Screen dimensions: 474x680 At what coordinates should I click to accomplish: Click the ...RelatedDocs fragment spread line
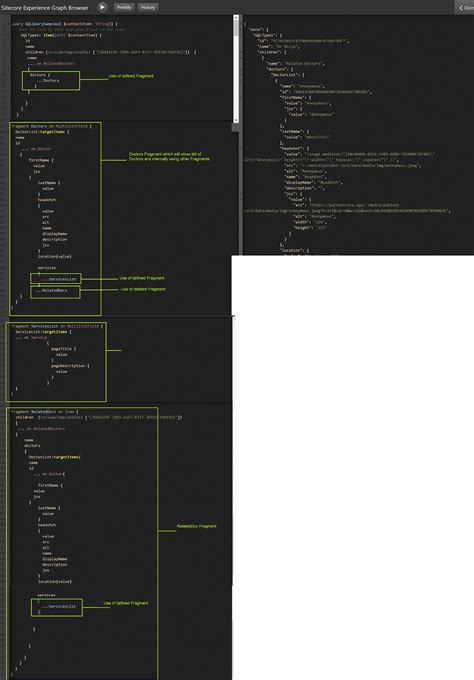point(52,291)
